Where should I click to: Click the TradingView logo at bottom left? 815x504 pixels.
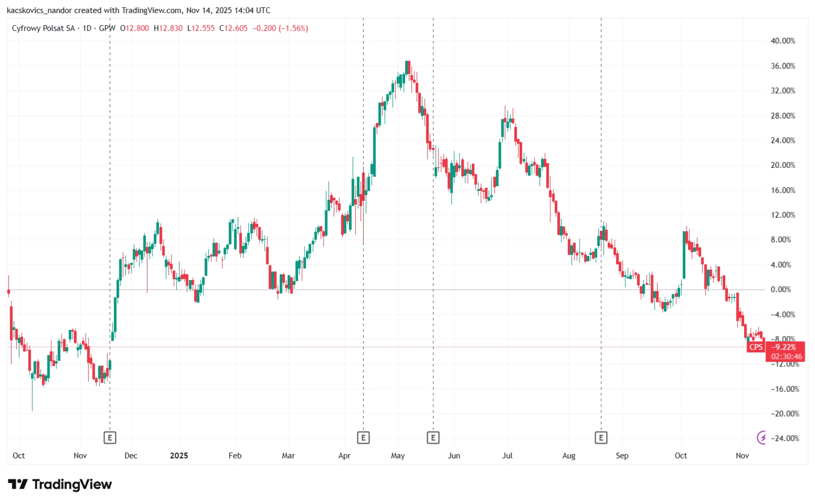[x=60, y=484]
